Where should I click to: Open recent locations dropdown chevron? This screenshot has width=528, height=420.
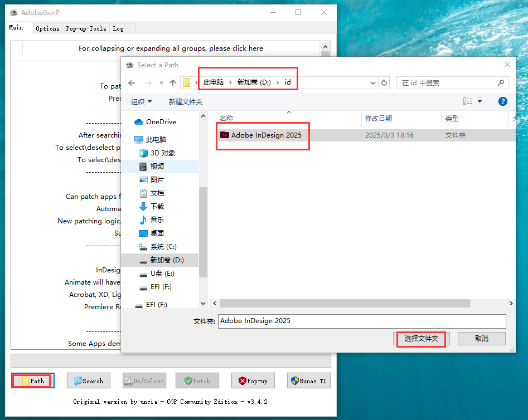[161, 83]
